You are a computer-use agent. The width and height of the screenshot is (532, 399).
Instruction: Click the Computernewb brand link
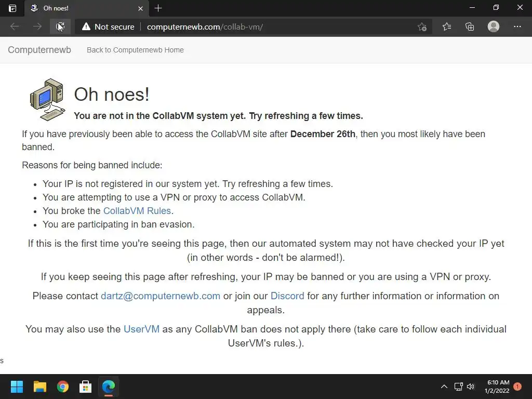pyautogui.click(x=39, y=50)
